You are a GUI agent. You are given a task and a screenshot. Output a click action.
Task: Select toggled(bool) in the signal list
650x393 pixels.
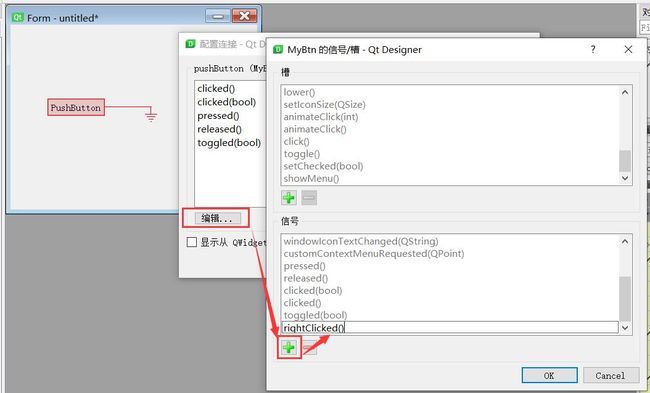pyautogui.click(x=315, y=315)
